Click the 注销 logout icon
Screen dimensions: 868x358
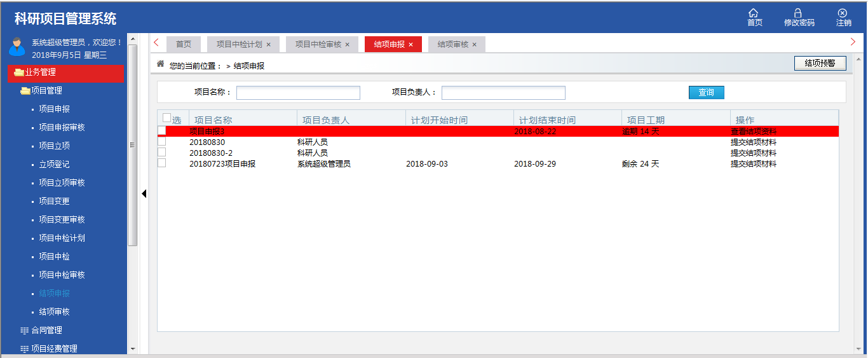tap(843, 13)
